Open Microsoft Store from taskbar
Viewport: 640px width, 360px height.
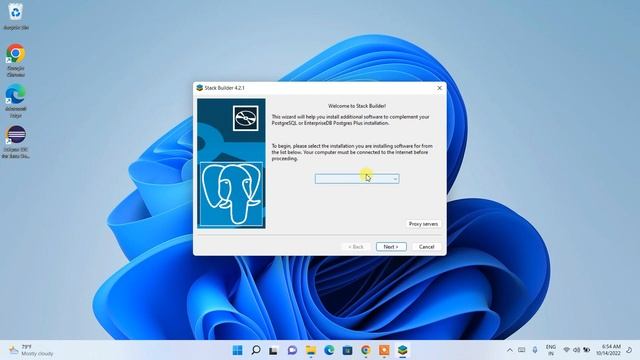coord(347,350)
